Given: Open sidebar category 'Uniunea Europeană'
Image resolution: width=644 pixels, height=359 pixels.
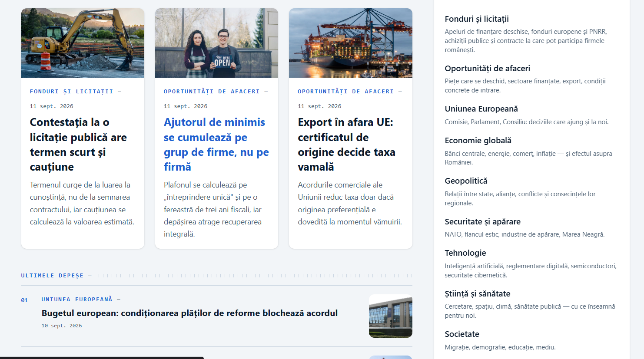Looking at the screenshot, I should (481, 109).
